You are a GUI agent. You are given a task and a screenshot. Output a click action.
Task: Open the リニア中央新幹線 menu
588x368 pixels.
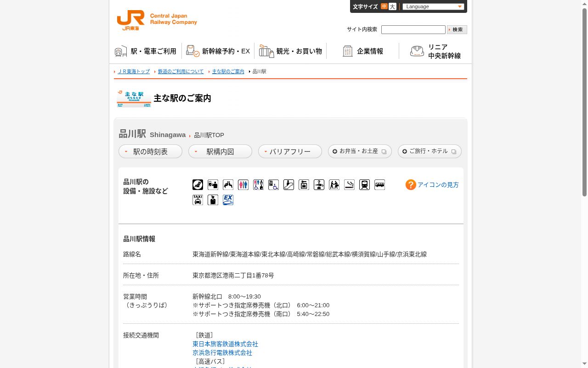435,51
